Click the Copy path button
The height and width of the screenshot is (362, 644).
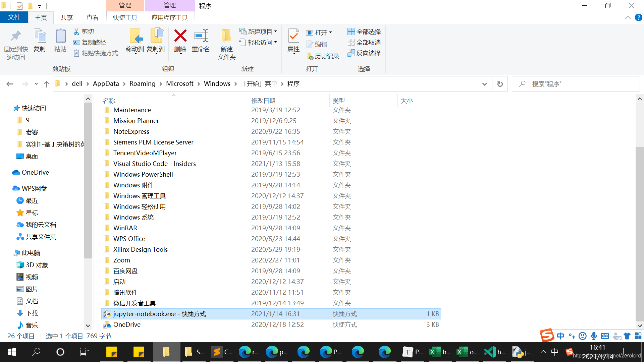pyautogui.click(x=90, y=42)
